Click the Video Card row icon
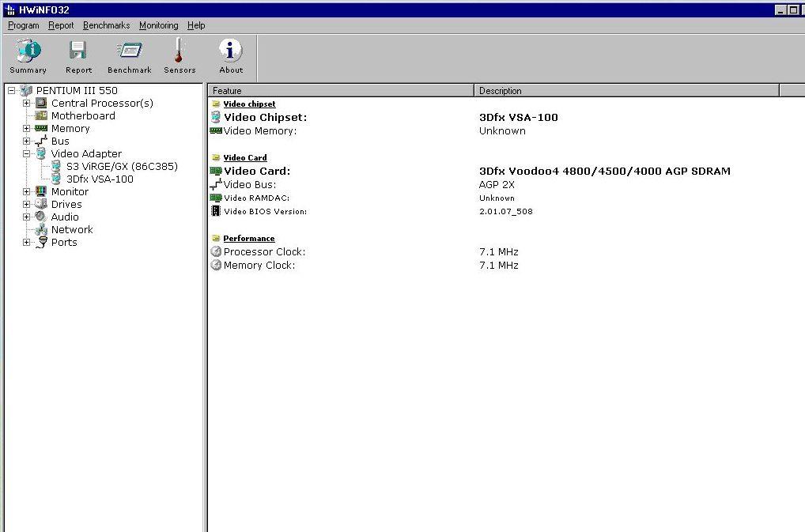Viewport: 805px width, 532px height. click(x=216, y=171)
